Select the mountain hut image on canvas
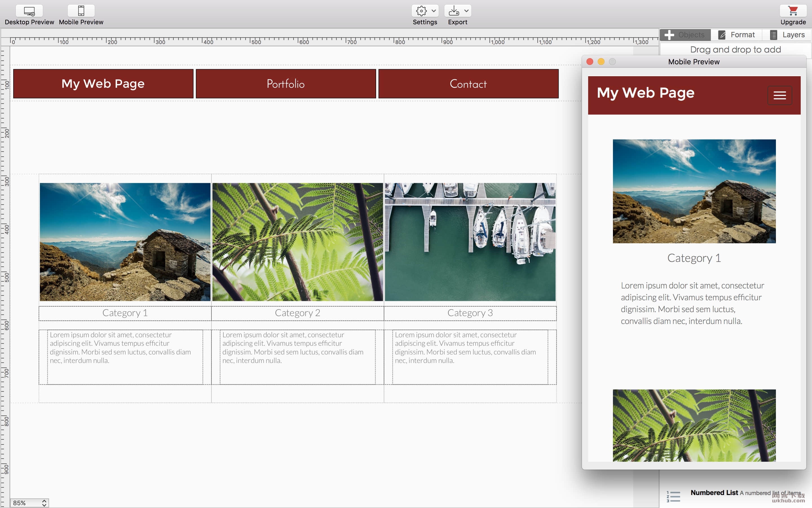 (125, 242)
